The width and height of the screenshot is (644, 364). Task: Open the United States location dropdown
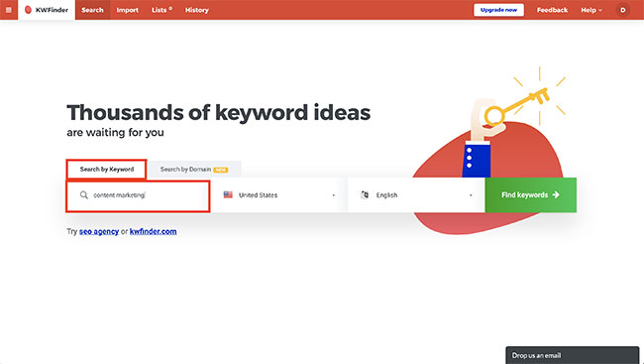(x=278, y=195)
